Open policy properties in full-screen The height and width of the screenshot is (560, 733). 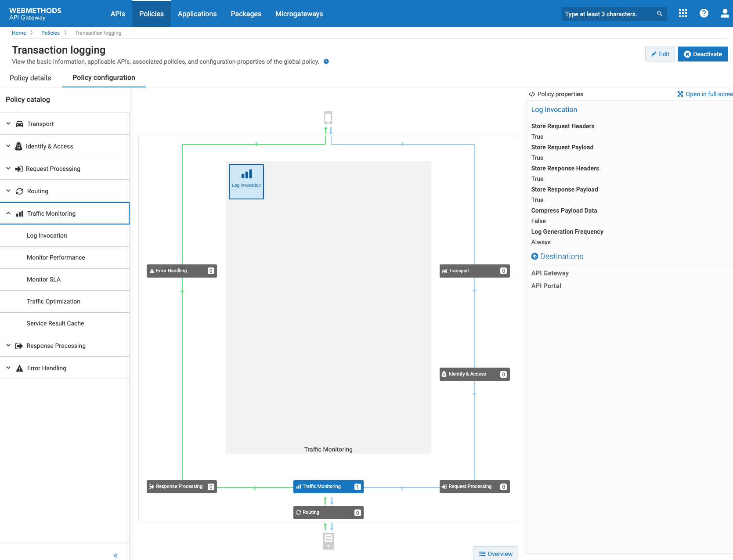tap(705, 94)
